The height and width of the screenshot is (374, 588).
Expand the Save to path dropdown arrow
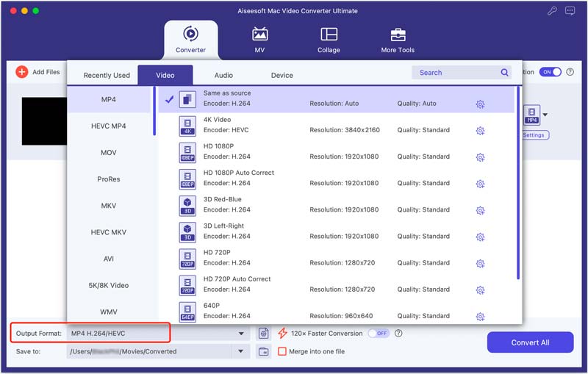click(x=241, y=351)
